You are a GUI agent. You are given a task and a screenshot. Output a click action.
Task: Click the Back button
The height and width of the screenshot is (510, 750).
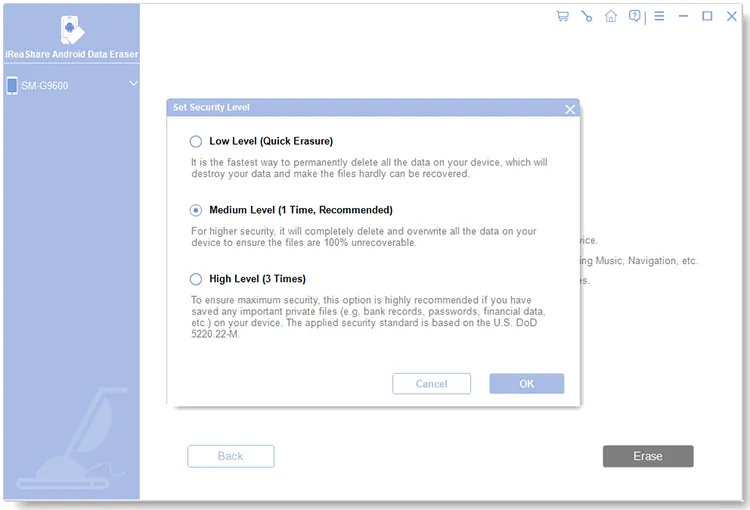point(231,456)
